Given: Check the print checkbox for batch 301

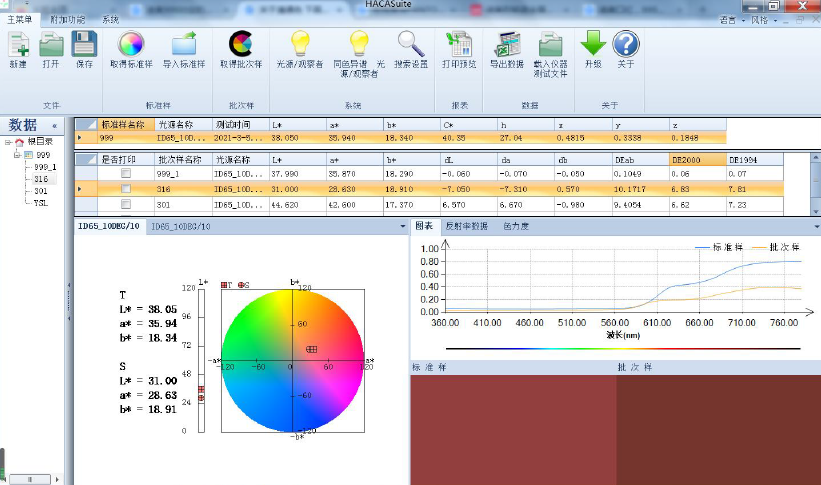Looking at the screenshot, I should click(126, 205).
